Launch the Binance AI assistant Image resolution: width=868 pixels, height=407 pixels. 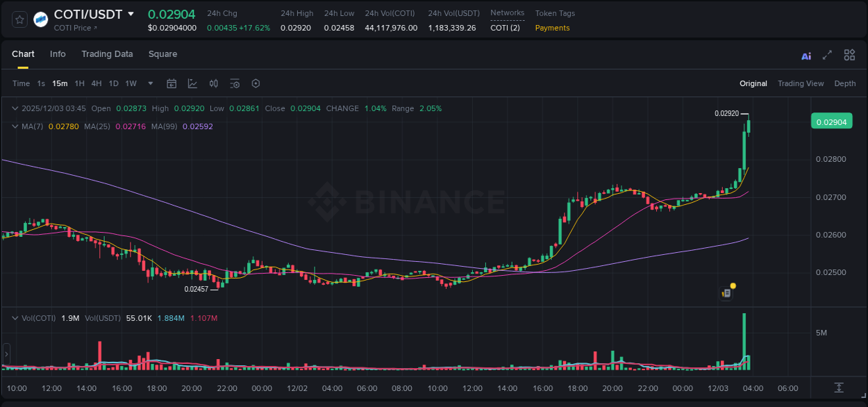tap(806, 55)
